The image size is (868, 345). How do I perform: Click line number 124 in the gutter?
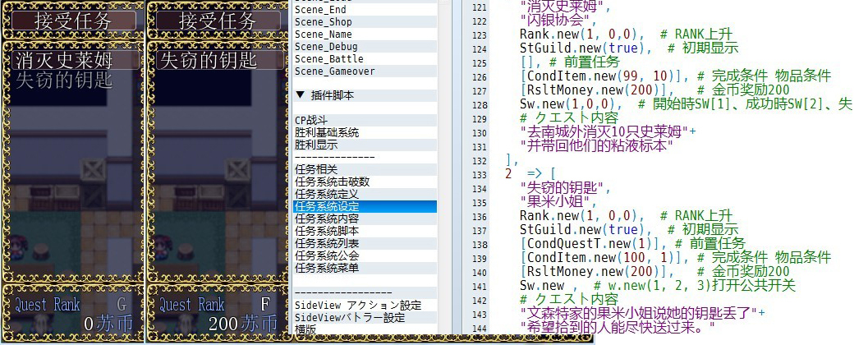point(480,49)
